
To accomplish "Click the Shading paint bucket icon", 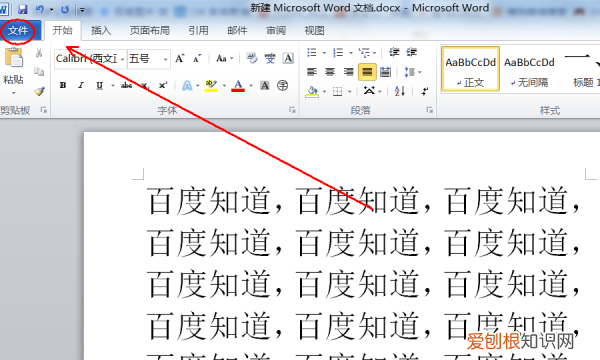I will [312, 91].
